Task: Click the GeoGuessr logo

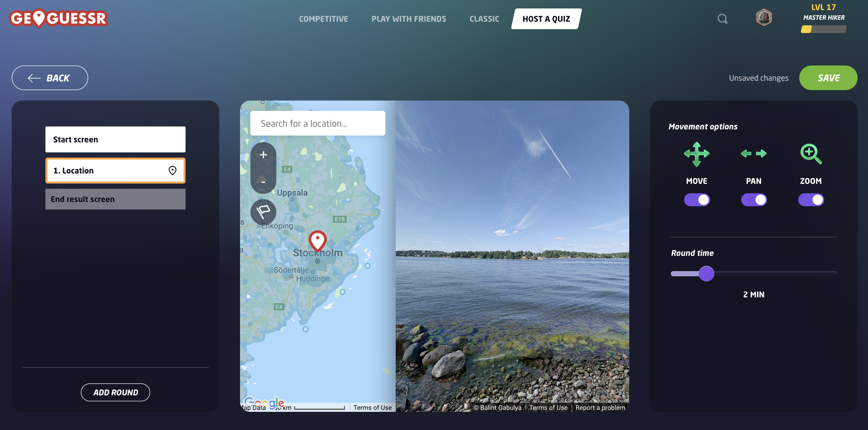Action: coord(58,18)
